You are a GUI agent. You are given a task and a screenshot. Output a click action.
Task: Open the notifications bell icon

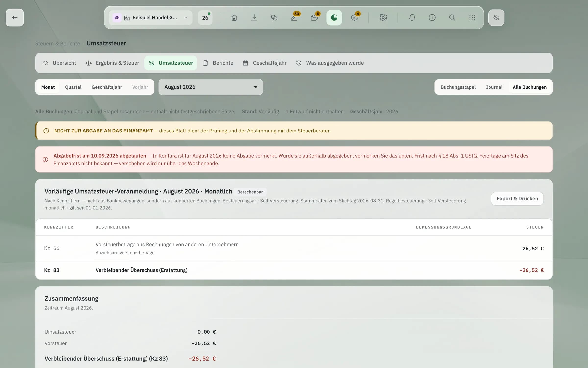click(x=412, y=18)
